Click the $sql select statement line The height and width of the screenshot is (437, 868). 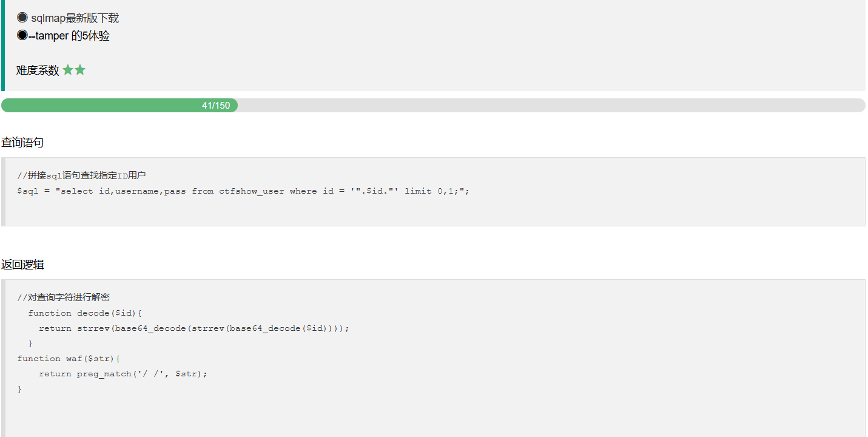[243, 191]
